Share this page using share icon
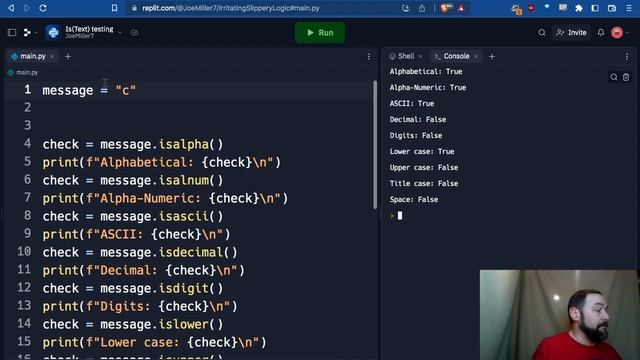This screenshot has height=360, width=640. (x=422, y=8)
